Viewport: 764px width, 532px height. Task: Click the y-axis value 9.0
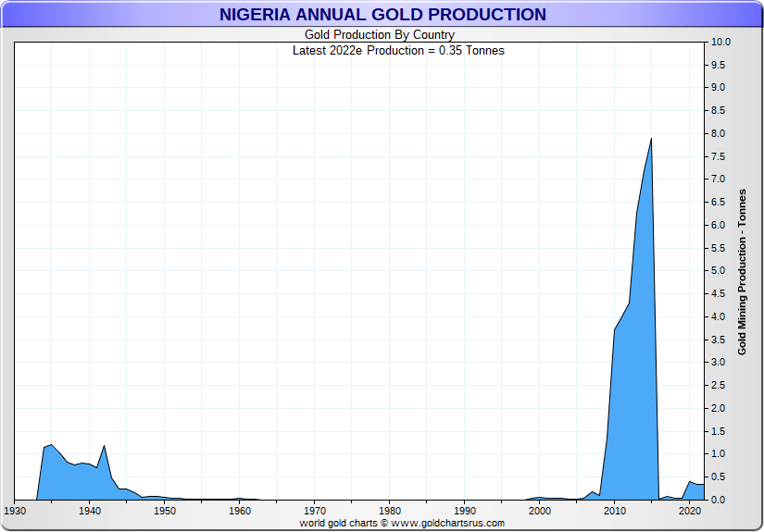point(719,88)
